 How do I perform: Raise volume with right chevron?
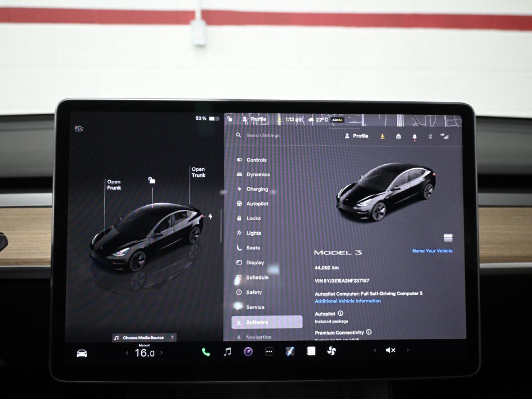[408, 350]
